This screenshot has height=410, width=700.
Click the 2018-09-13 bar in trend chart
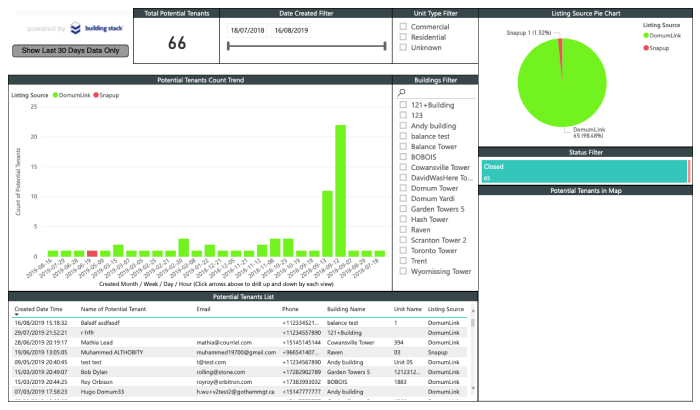click(x=327, y=224)
